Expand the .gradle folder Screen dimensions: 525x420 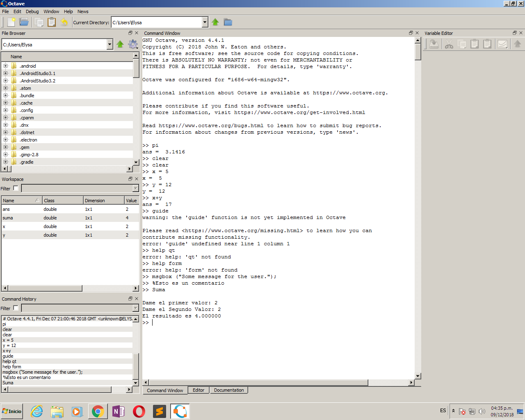pyautogui.click(x=5, y=162)
